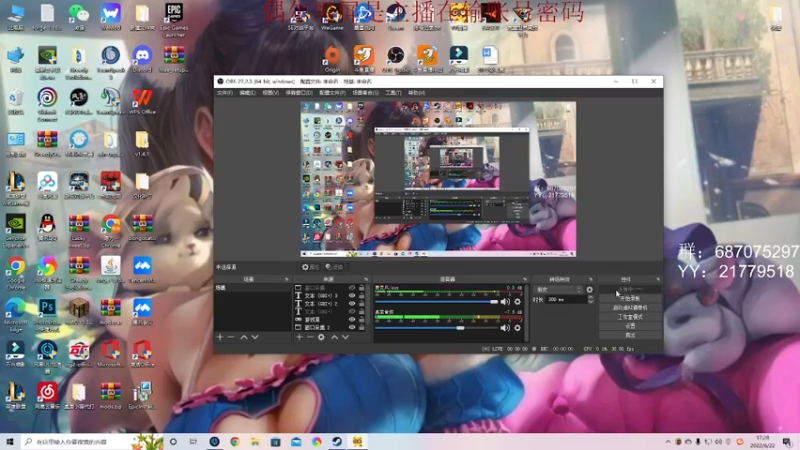
Task: Toggle visibility of window capture 2 source
Action: [352, 327]
